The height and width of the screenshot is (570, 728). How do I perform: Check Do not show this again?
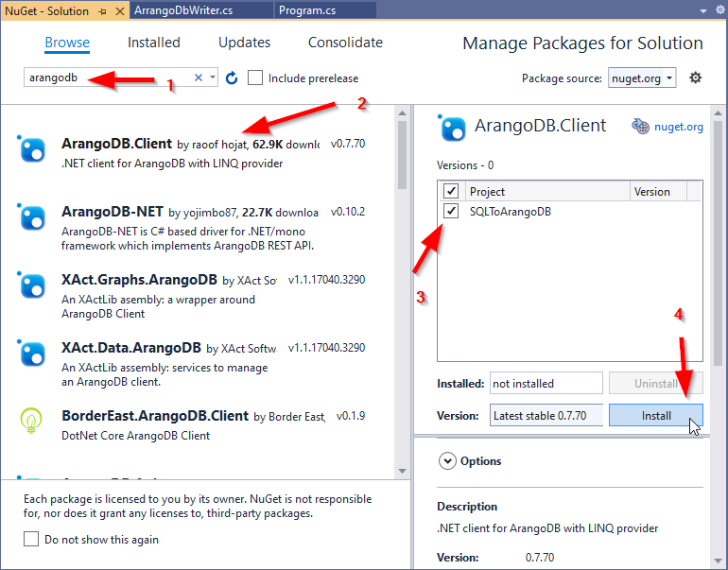[31, 539]
